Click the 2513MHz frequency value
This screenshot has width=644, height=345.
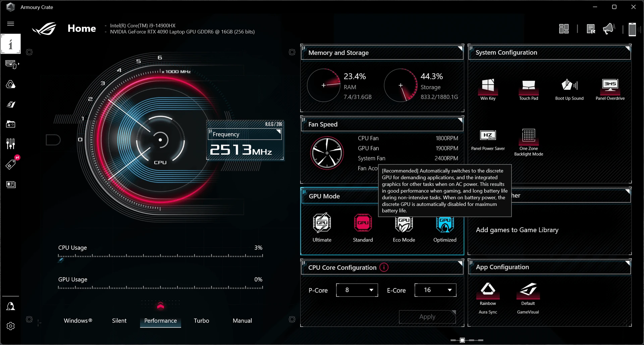pos(240,149)
